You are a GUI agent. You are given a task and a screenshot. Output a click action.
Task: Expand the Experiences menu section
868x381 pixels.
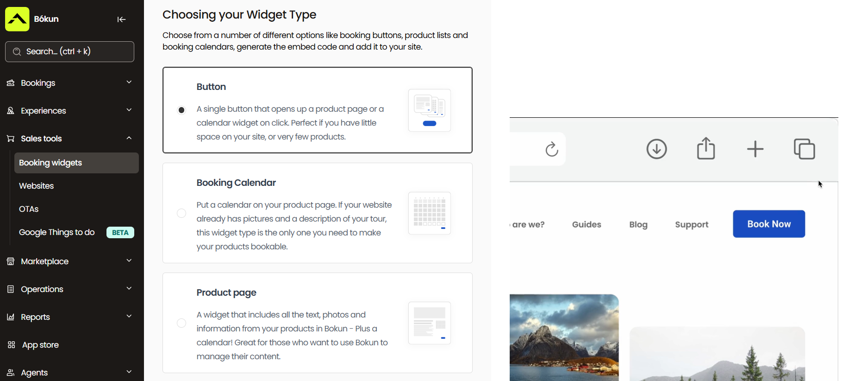[69, 111]
